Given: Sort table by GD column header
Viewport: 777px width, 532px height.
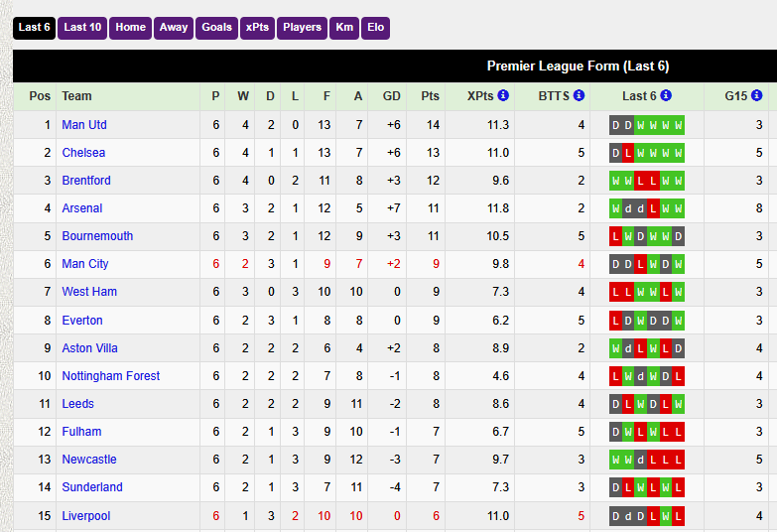Looking at the screenshot, I should point(391,96).
